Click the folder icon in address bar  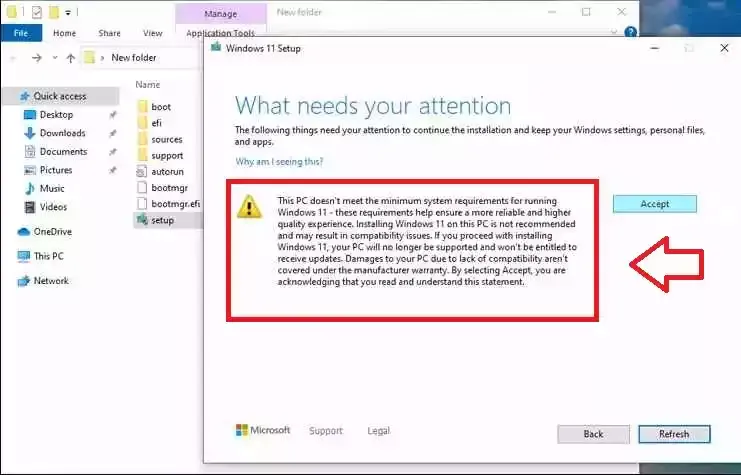click(x=89, y=58)
